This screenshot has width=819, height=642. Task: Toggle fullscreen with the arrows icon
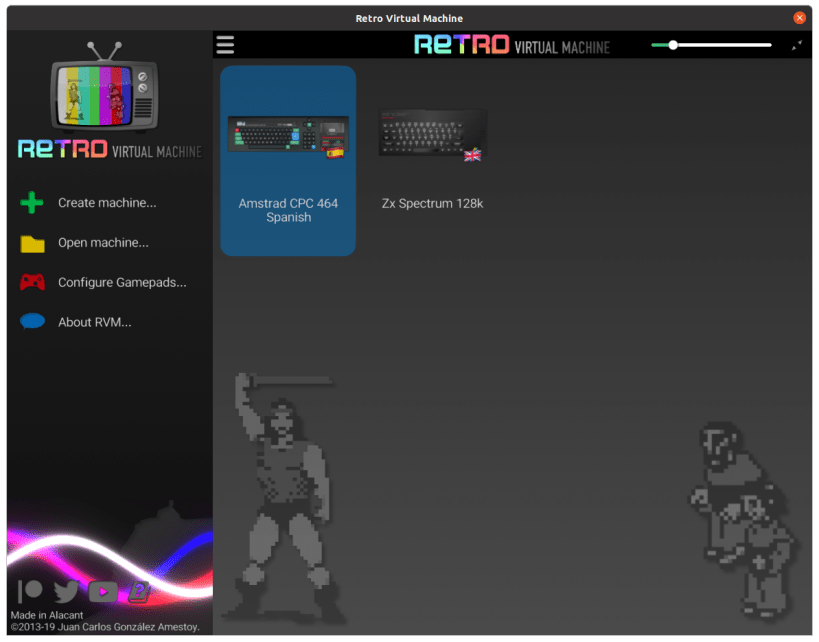tap(797, 45)
